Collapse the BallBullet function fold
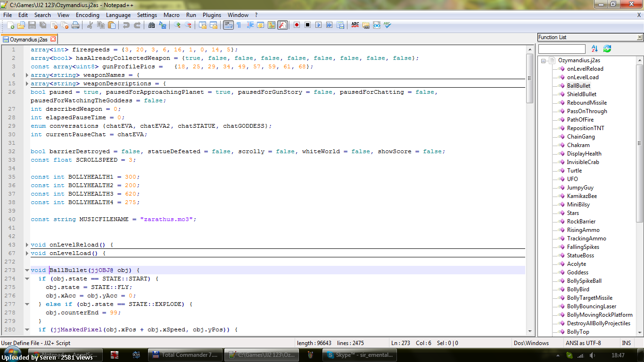Screen dimensions: 644x362 (27, 270)
